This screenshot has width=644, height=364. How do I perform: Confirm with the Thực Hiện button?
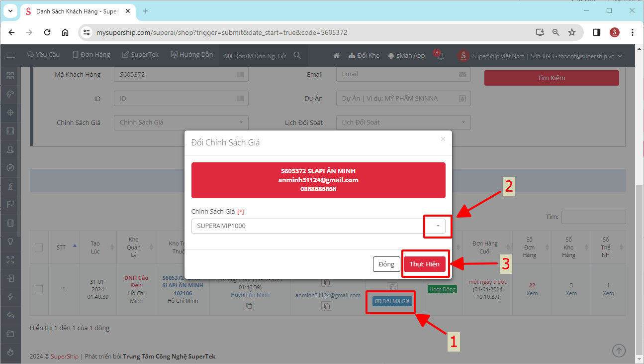(x=425, y=264)
